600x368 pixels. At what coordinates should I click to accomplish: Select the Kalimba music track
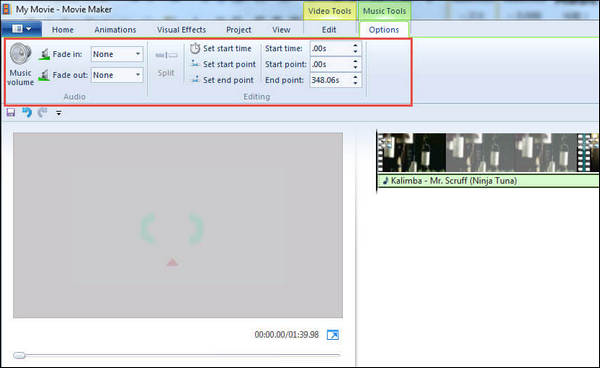pos(488,181)
